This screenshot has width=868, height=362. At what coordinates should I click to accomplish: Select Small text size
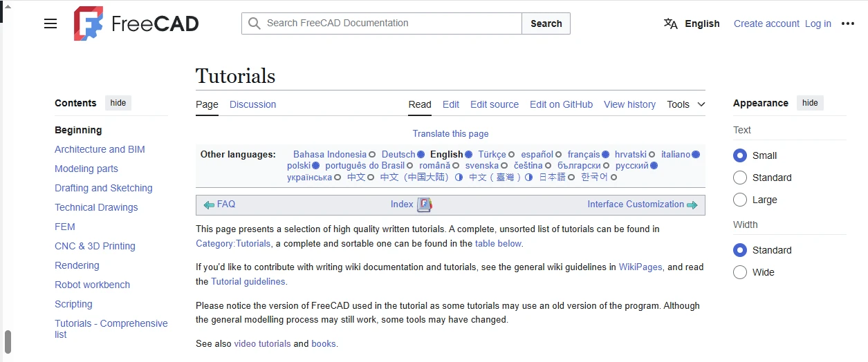coord(740,155)
